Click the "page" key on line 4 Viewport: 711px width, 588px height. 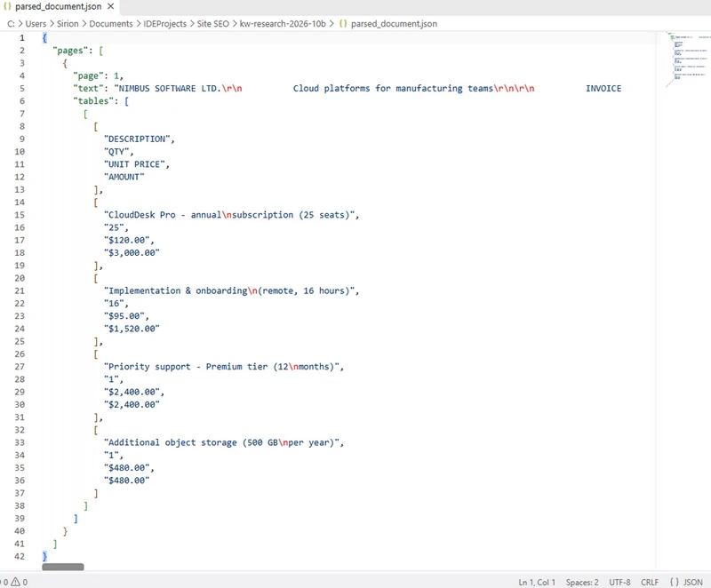pyautogui.click(x=88, y=75)
